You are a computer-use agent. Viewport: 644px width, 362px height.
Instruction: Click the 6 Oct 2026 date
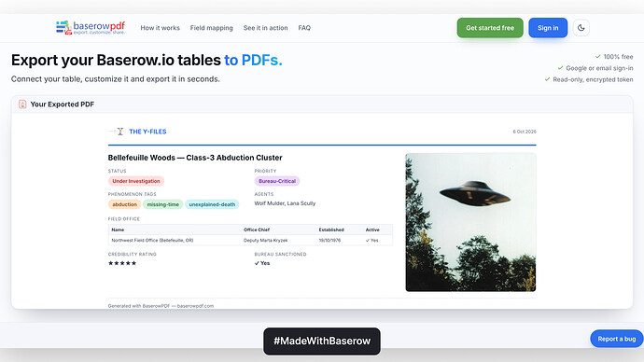(x=525, y=132)
